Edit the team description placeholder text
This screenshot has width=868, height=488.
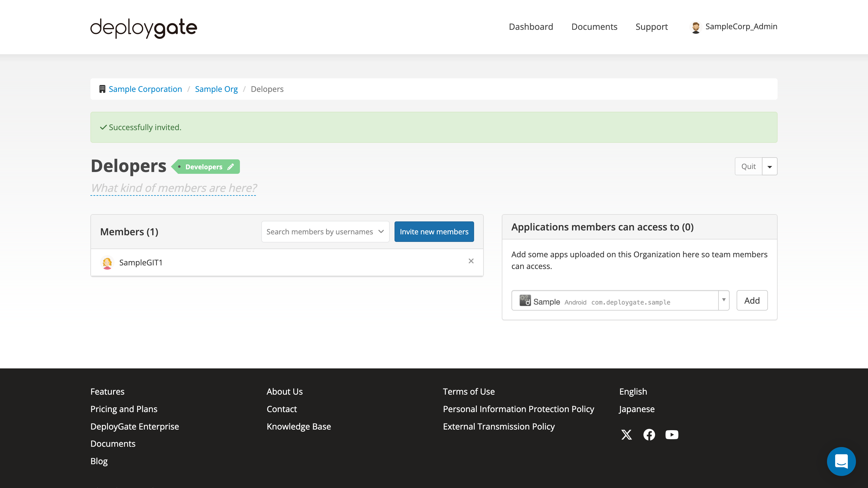[x=174, y=188]
